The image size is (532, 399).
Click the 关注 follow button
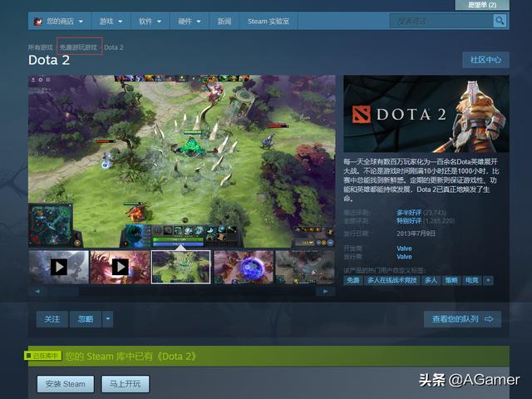click(x=52, y=319)
